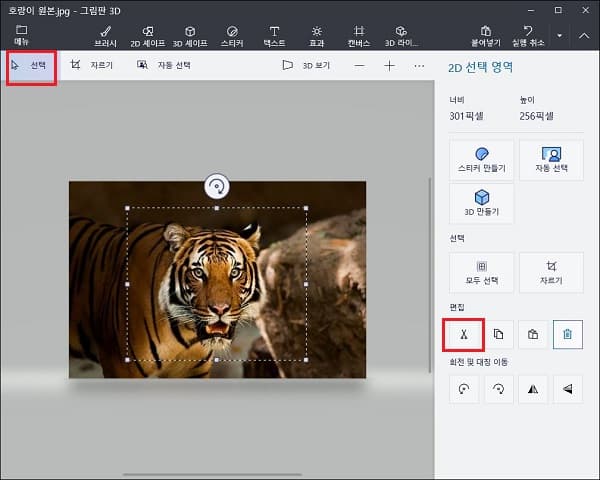Click 자르기 crop button in side panel
Viewport: 600px width, 480px height.
(x=551, y=273)
